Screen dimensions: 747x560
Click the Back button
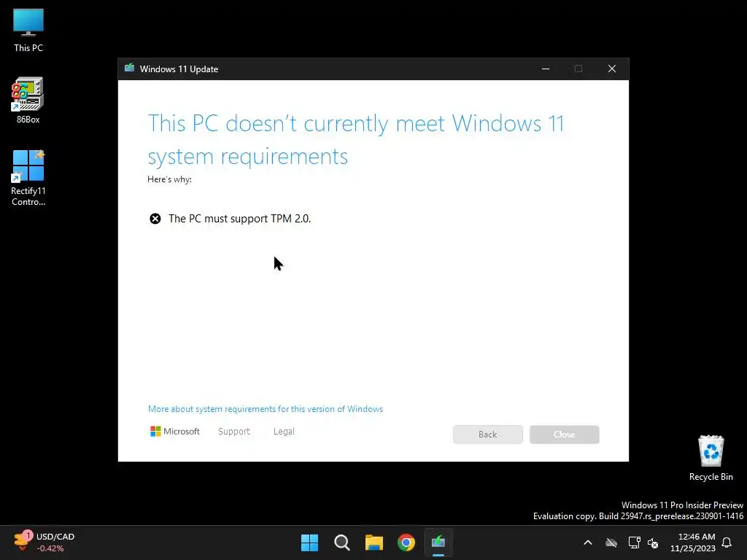click(x=488, y=435)
